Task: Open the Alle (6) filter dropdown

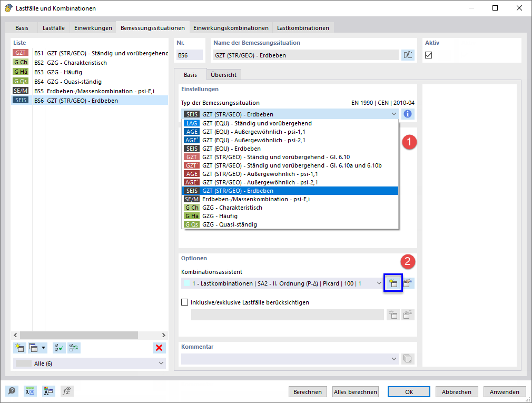Action: 161,363
